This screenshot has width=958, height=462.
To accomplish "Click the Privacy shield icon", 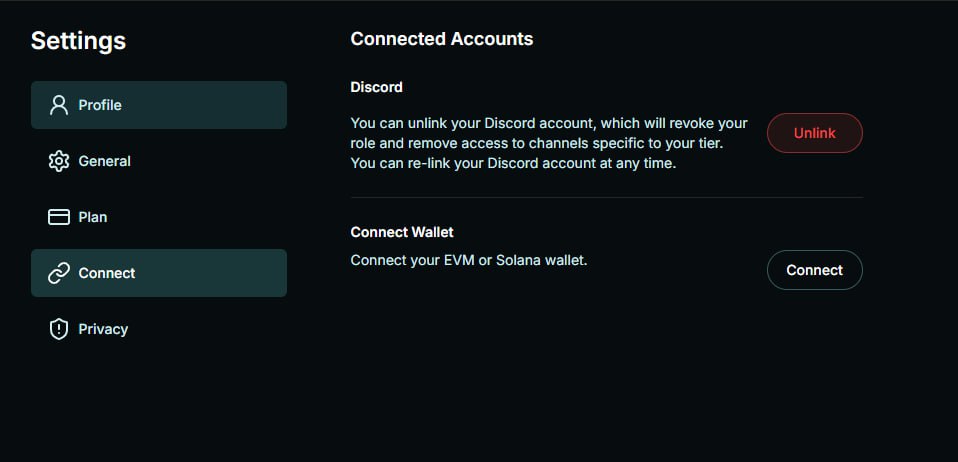I will pos(59,329).
